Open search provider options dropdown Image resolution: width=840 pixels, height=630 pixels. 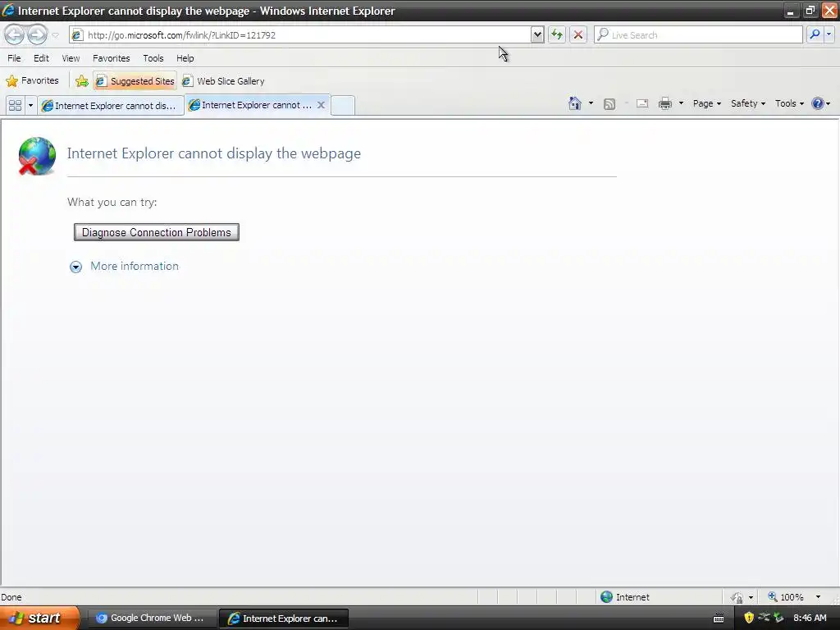(x=829, y=34)
